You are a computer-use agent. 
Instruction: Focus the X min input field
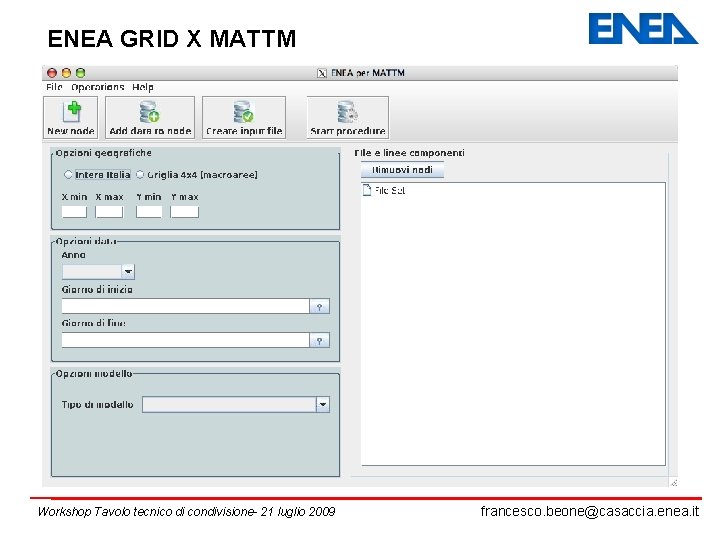74,212
